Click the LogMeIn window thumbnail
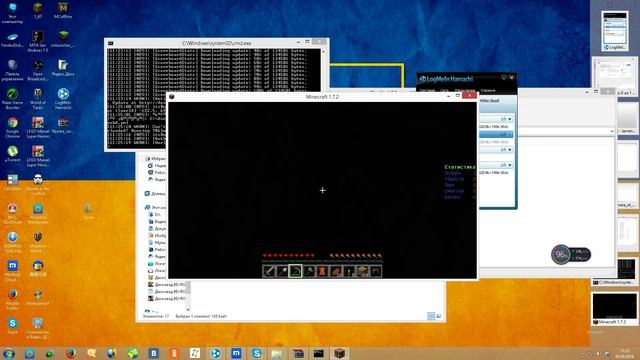 pos(614,31)
